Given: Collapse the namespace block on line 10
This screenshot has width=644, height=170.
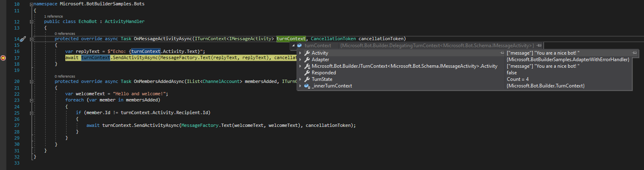Looking at the screenshot, I should point(31,4).
